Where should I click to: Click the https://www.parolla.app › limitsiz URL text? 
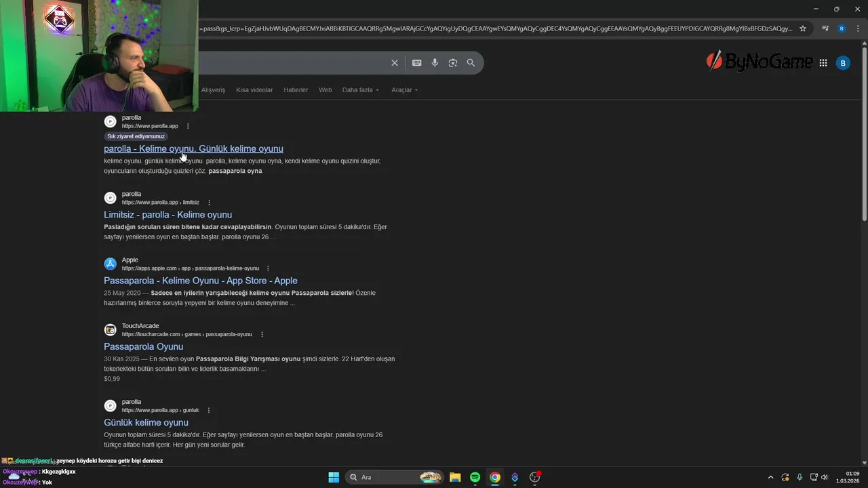coord(161,202)
